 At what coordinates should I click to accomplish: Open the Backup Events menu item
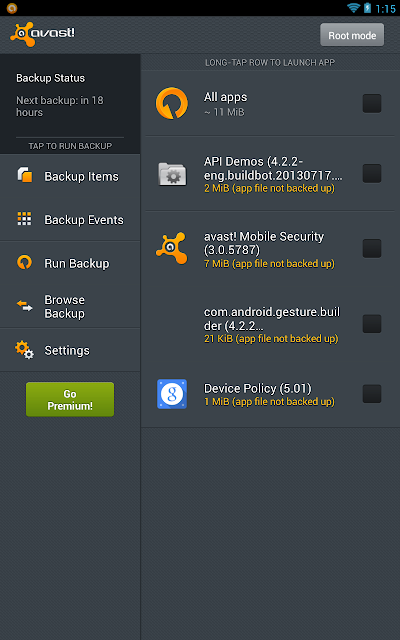[70, 219]
